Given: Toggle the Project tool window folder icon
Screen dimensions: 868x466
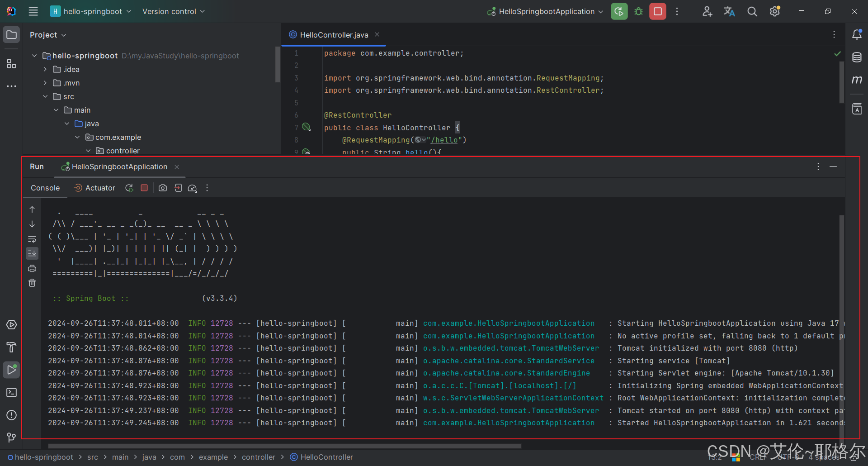Looking at the screenshot, I should coord(11,34).
